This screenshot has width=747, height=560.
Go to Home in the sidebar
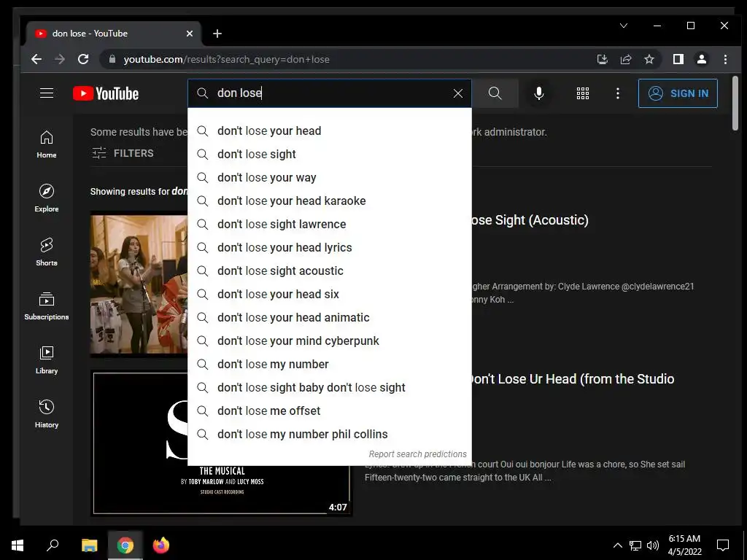click(47, 144)
